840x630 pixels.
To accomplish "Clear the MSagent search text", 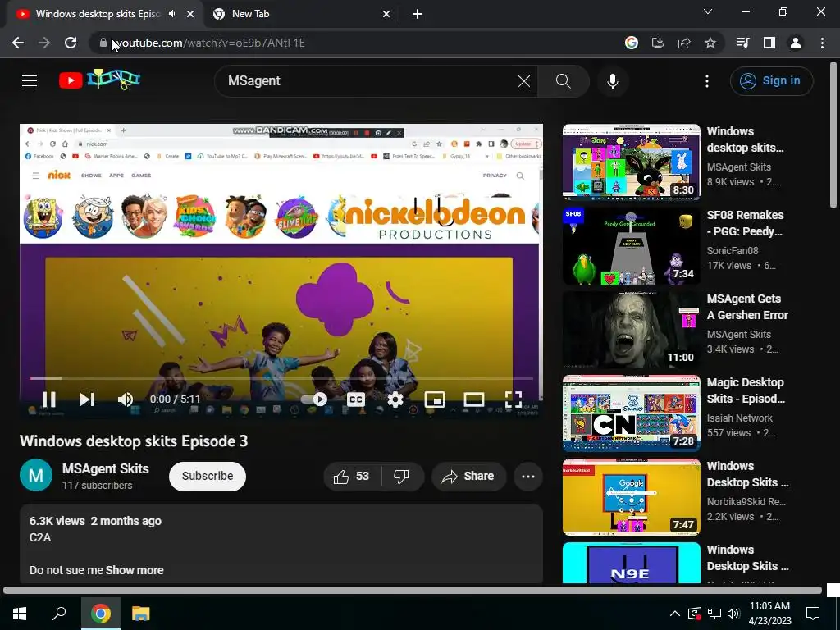I will click(524, 81).
